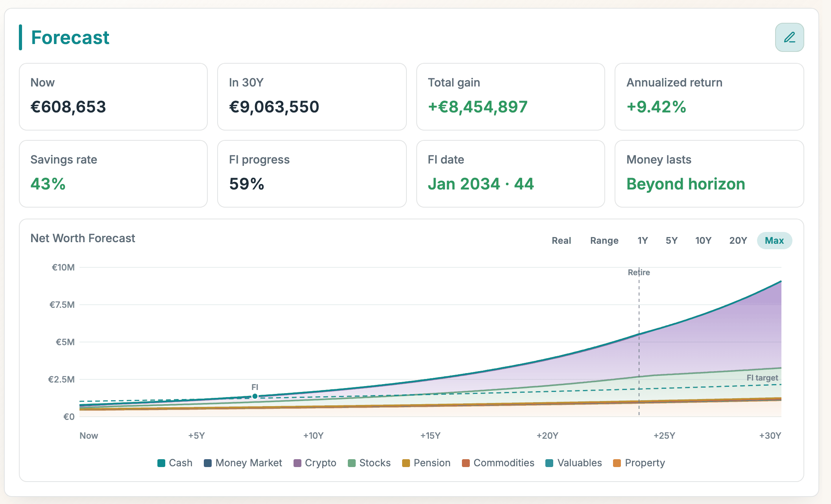This screenshot has width=831, height=504.
Task: Click the +10Y axis label
Action: pyautogui.click(x=313, y=436)
